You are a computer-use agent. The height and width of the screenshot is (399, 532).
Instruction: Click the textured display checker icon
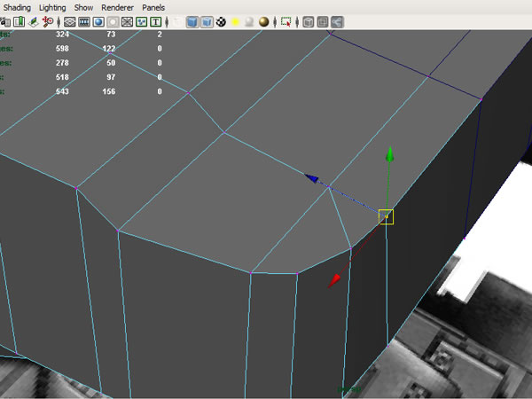(221, 22)
